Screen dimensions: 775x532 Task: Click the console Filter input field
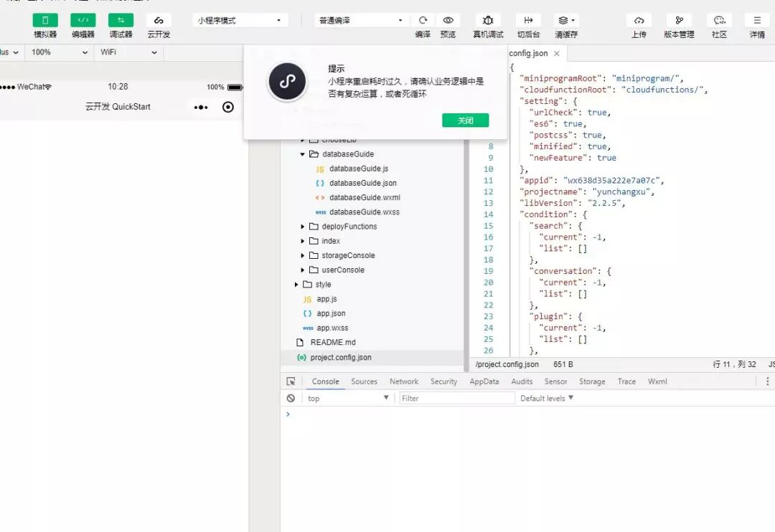[456, 398]
